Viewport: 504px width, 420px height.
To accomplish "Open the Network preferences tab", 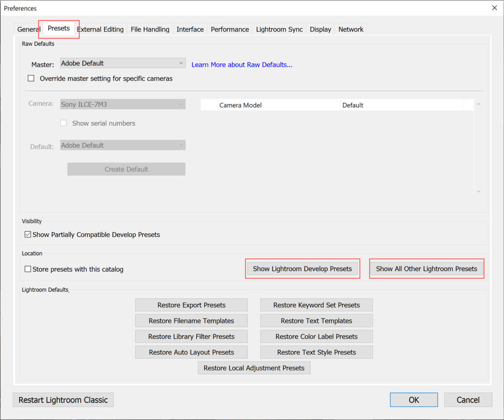I will (x=351, y=29).
